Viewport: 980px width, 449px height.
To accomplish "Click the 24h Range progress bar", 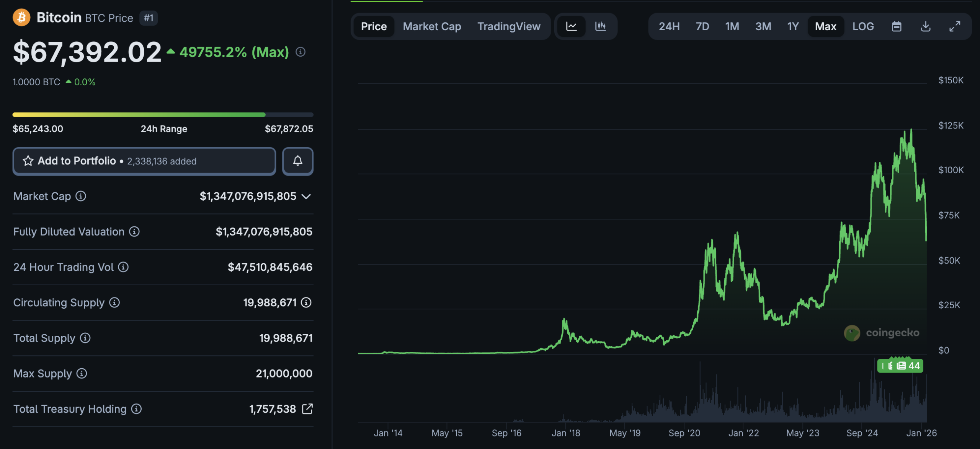I will (x=163, y=115).
